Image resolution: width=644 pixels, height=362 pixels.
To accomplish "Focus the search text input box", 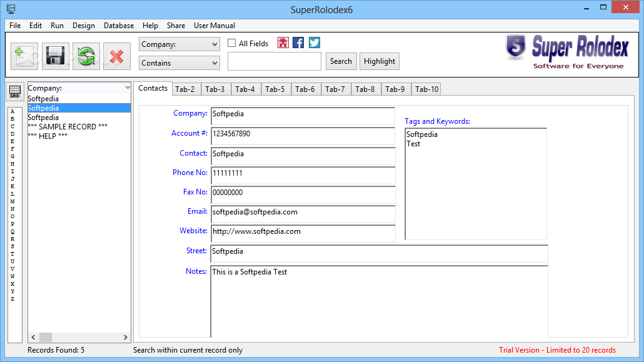I will pyautogui.click(x=274, y=61).
